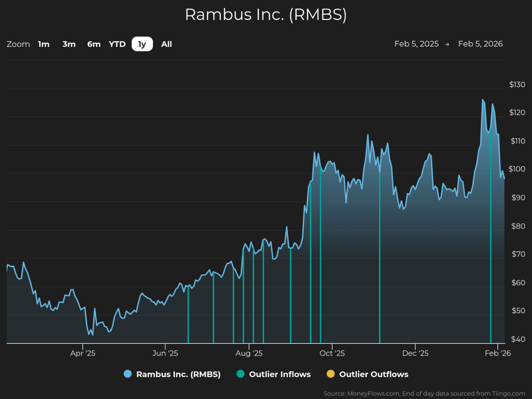Click the MoneyFlows.com source credit text
532x399 pixels.
click(x=424, y=394)
